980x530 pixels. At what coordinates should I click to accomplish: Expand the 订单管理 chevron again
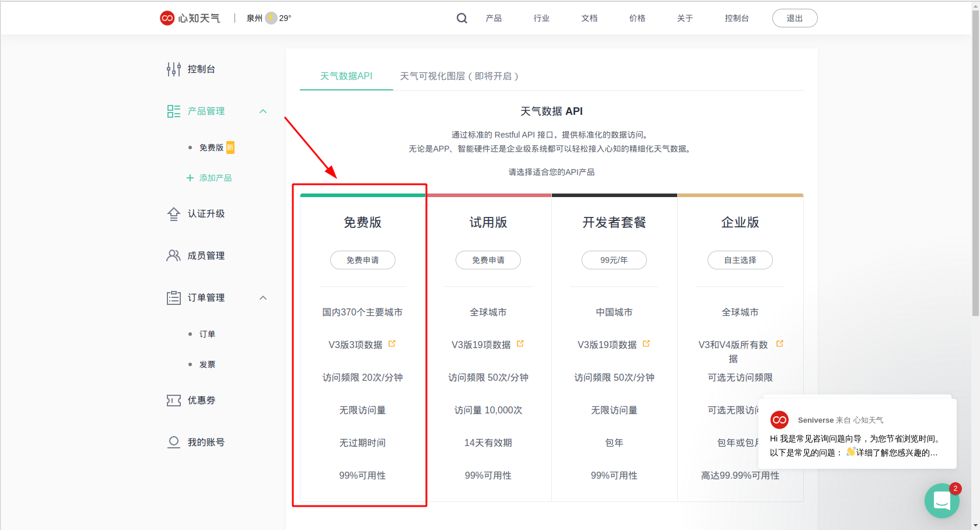[x=263, y=297]
